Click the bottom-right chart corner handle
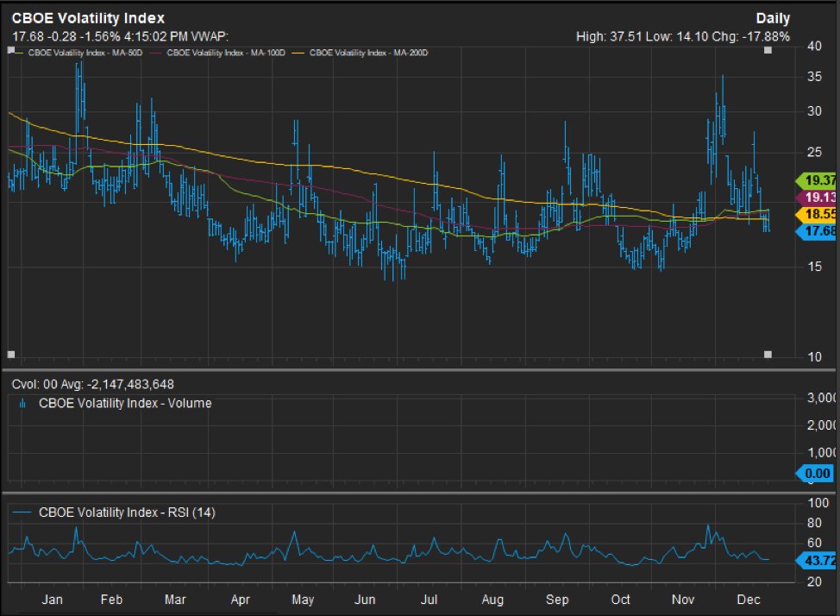This screenshot has width=840, height=616. (x=768, y=355)
